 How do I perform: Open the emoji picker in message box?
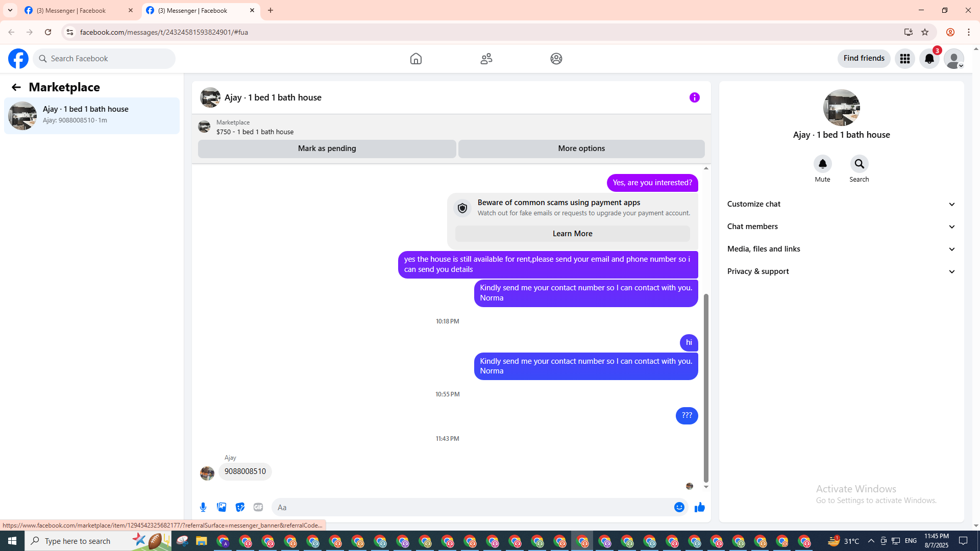tap(679, 507)
